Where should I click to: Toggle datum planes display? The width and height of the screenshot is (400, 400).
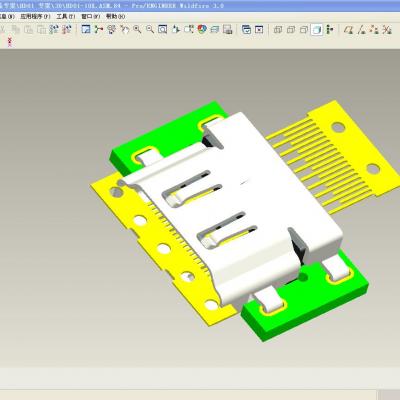tap(349, 30)
